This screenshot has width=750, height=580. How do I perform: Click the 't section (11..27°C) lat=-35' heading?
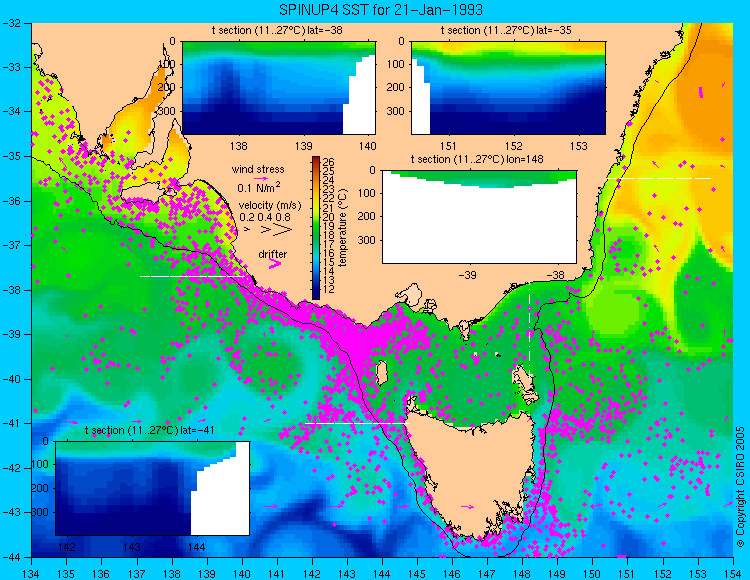506,31
